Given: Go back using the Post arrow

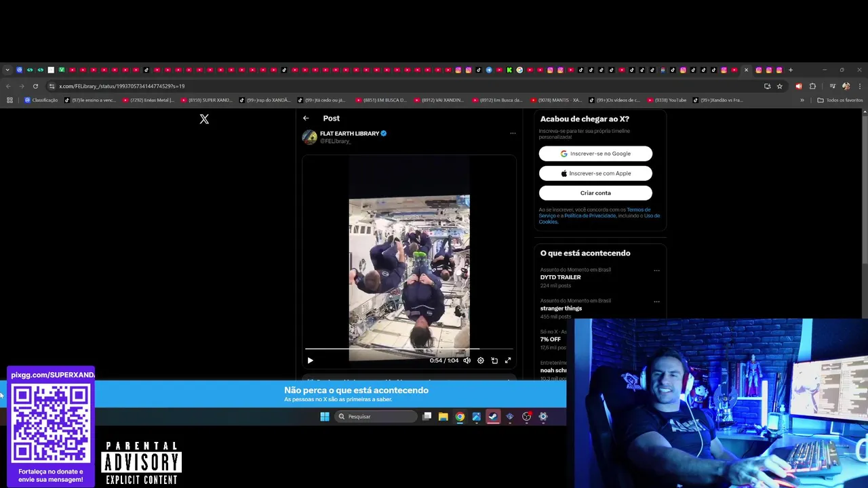Looking at the screenshot, I should pos(306,118).
